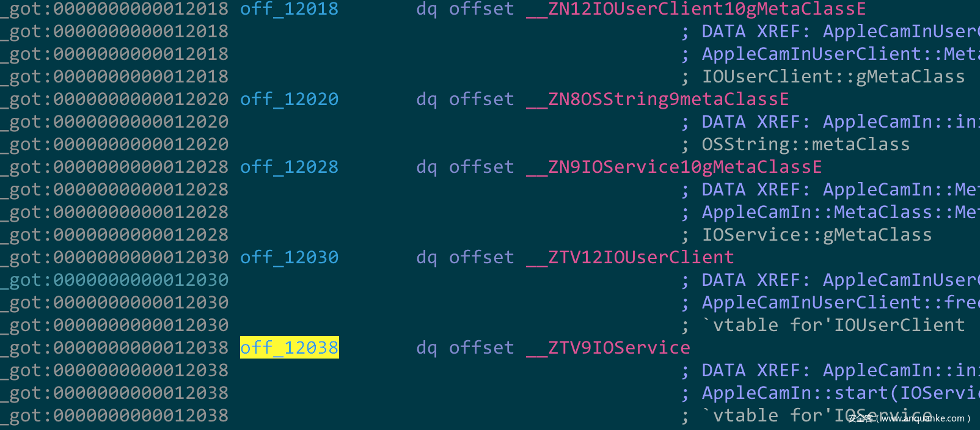Click the dimmed _got:0000000000012030 address
This screenshot has width=980, height=430.
point(119,280)
